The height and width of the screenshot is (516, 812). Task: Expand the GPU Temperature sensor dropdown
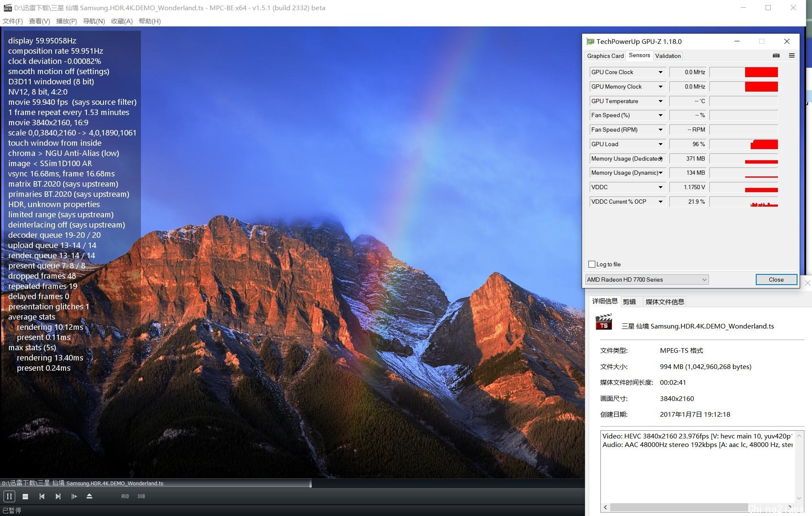point(660,101)
